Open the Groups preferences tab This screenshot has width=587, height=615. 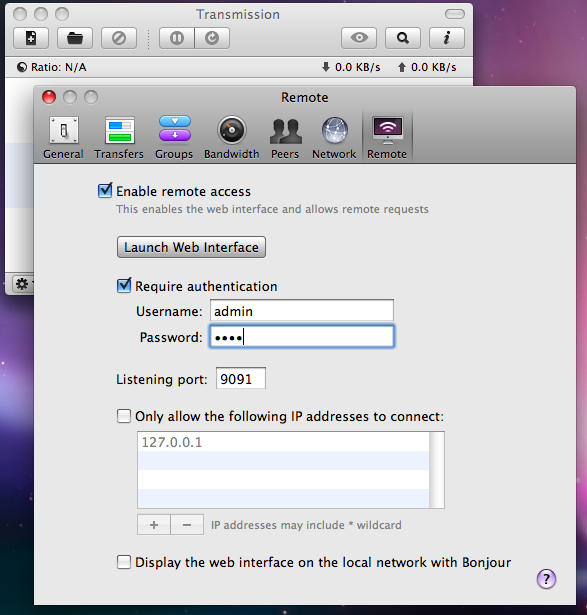[x=174, y=138]
